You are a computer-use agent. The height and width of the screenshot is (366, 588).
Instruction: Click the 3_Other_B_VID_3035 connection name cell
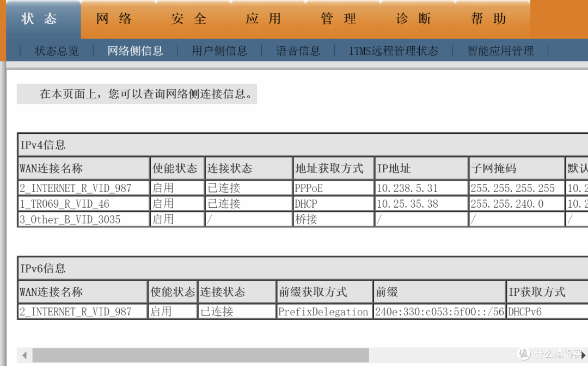70,220
